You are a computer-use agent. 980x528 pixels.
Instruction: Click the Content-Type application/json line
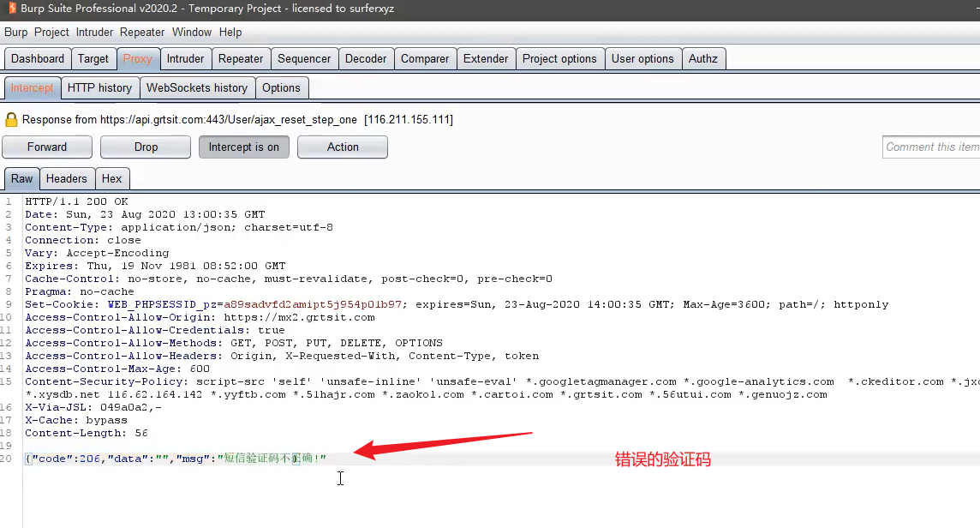tap(179, 227)
